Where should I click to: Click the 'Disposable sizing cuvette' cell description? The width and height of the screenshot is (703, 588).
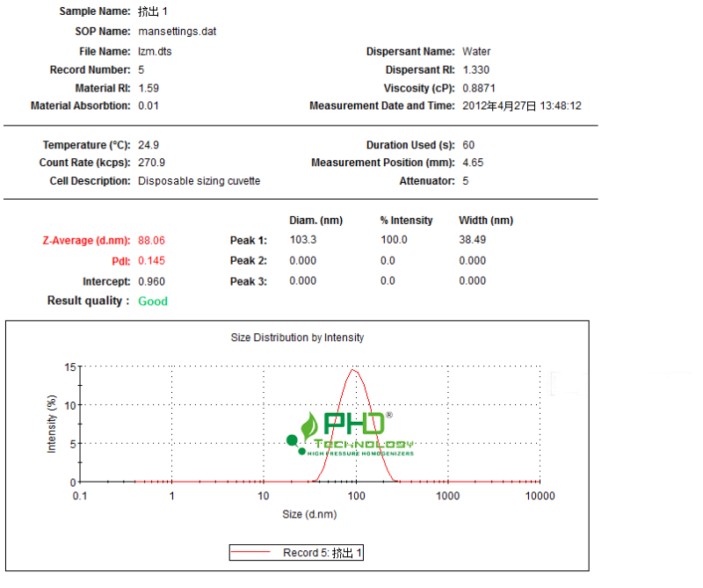(199, 181)
